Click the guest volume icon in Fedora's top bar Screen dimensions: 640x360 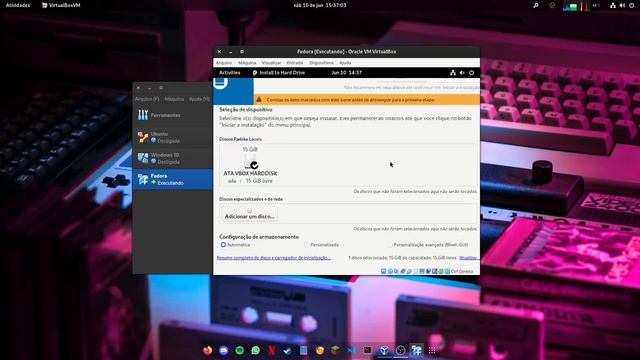pos(462,73)
